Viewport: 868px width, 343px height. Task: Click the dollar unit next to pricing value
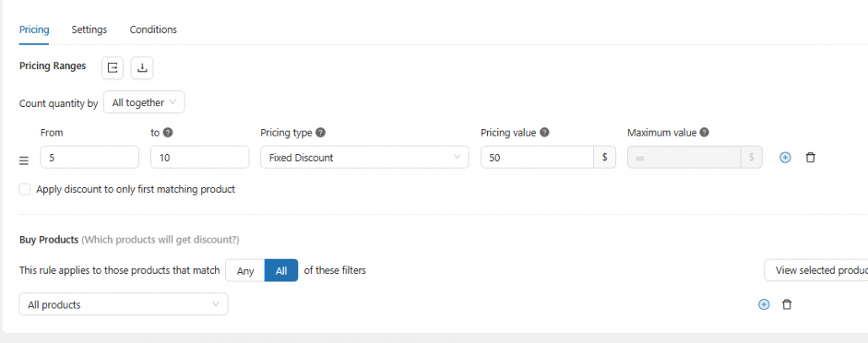(605, 157)
